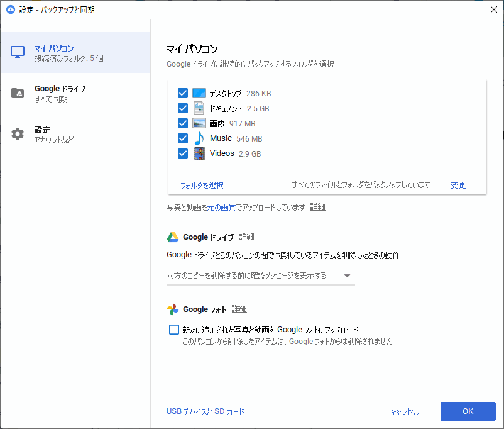Click the Google Photos pinwheel logo
The image size is (504, 429).
coord(173,309)
